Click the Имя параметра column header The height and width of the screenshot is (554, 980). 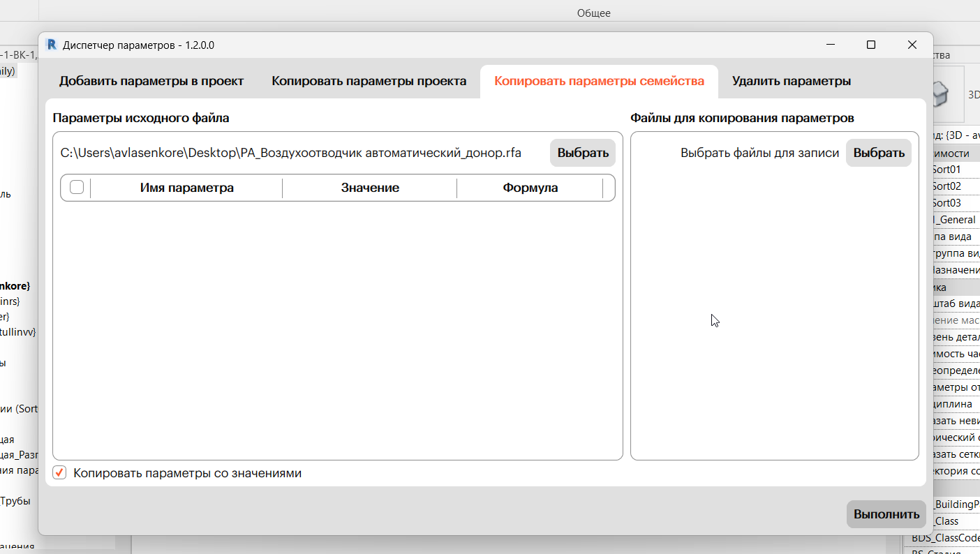pyautogui.click(x=187, y=188)
